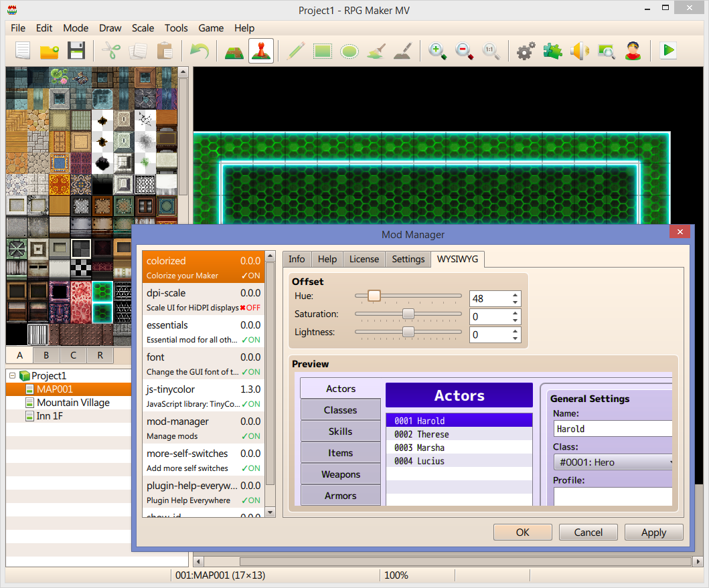Viewport: 709px width, 588px height.
Task: Select the Event mode icon
Action: [x=261, y=51]
